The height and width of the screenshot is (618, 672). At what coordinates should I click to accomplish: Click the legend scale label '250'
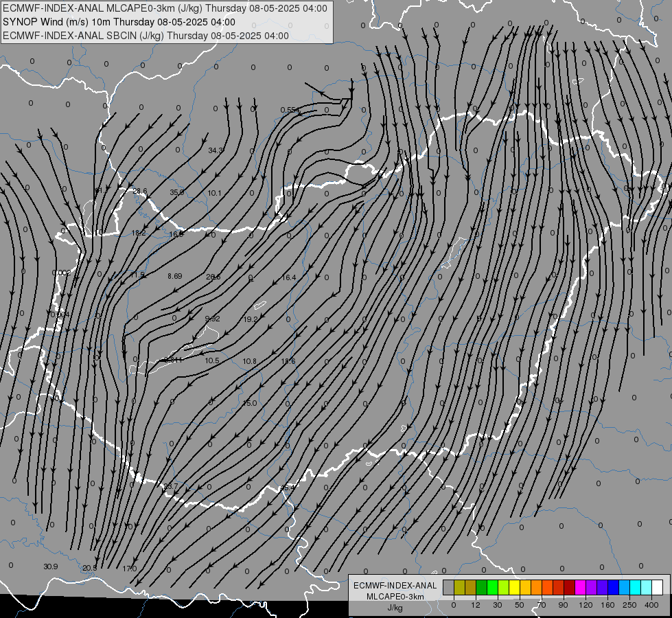[x=629, y=605]
